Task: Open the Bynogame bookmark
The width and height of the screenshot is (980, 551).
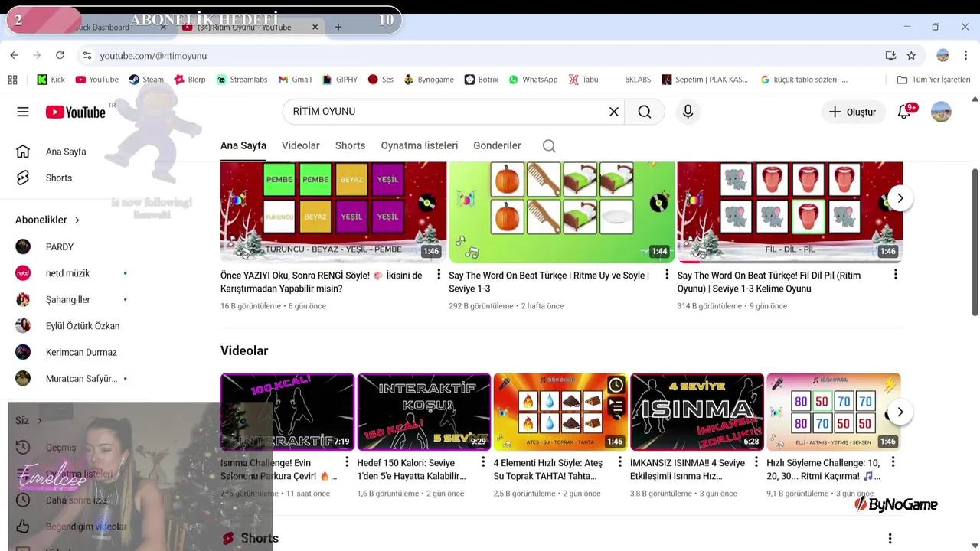Action: (x=429, y=80)
